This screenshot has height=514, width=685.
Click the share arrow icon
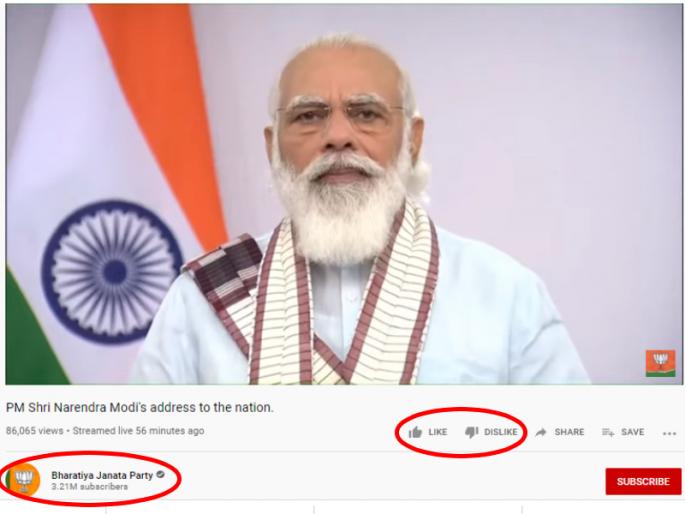click(541, 432)
